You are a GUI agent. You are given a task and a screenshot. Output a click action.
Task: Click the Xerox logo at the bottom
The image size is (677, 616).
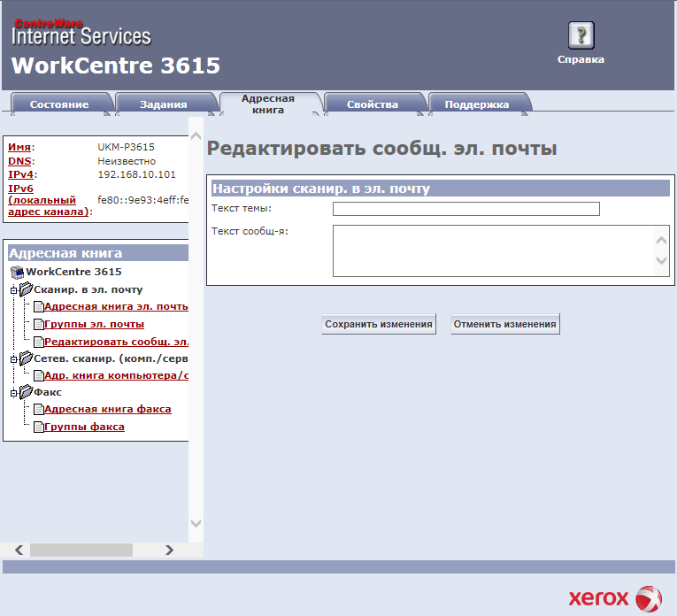pyautogui.click(x=615, y=598)
